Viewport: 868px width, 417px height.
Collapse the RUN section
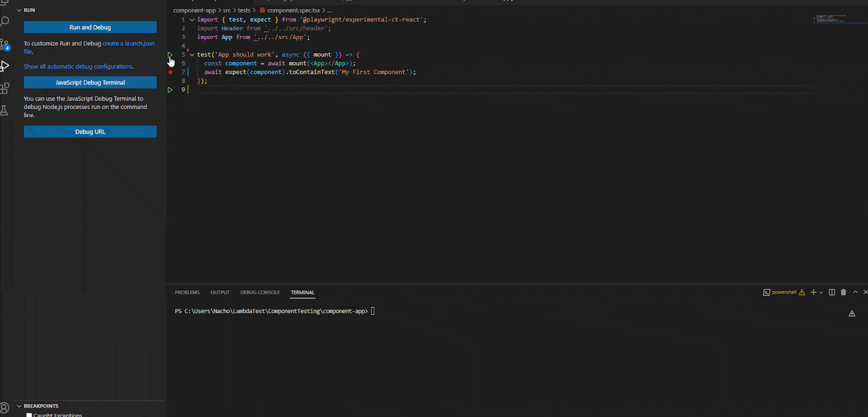19,10
